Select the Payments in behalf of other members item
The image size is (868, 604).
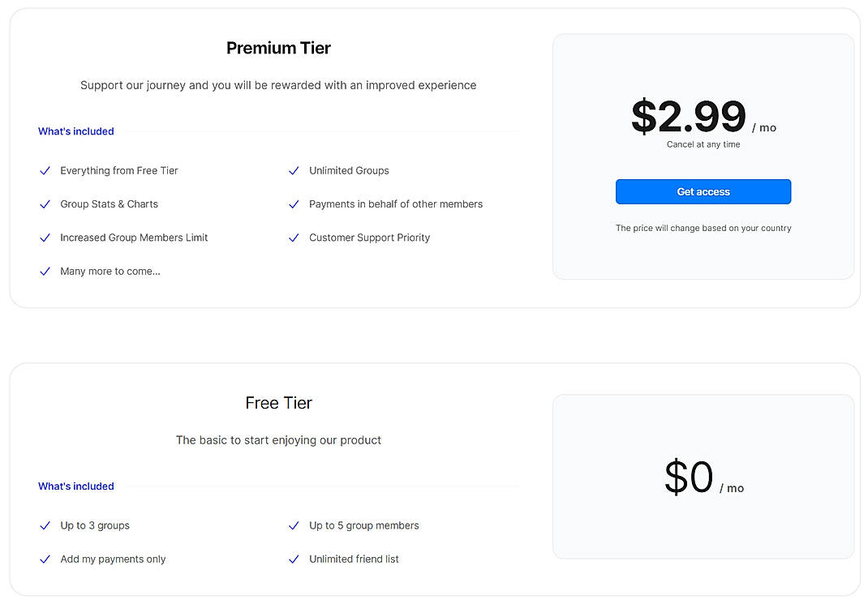396,204
